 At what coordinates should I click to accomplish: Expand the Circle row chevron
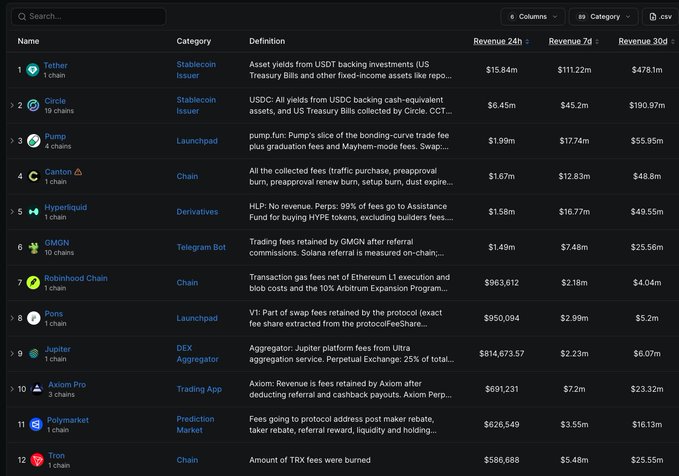12,105
